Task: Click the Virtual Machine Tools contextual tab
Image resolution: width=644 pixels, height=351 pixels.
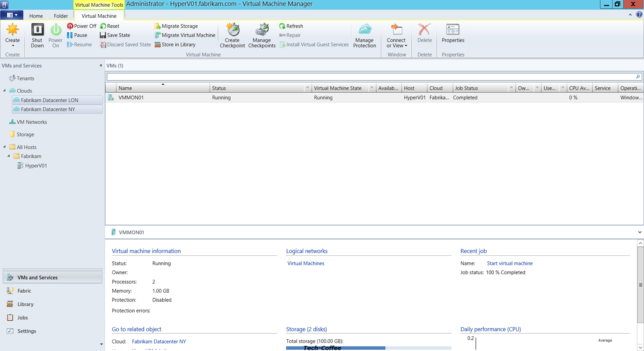Action: pyautogui.click(x=99, y=5)
